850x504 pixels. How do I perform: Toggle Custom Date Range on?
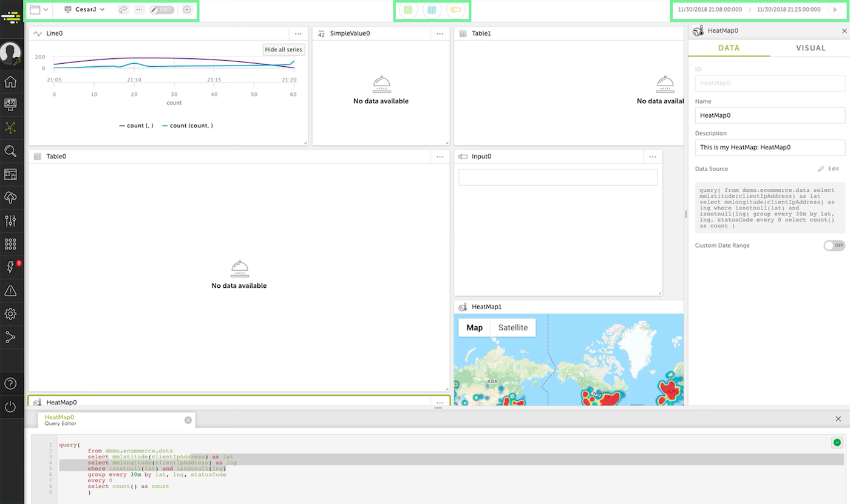point(834,245)
